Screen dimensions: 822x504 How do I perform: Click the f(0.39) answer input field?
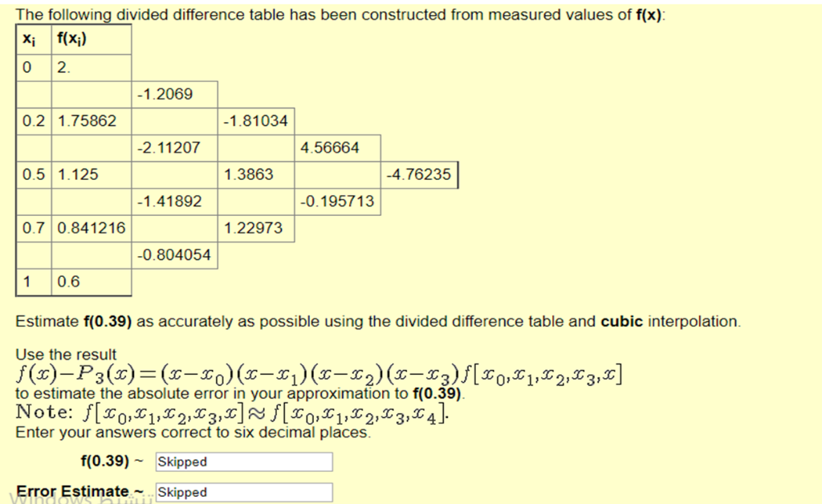pos(245,461)
